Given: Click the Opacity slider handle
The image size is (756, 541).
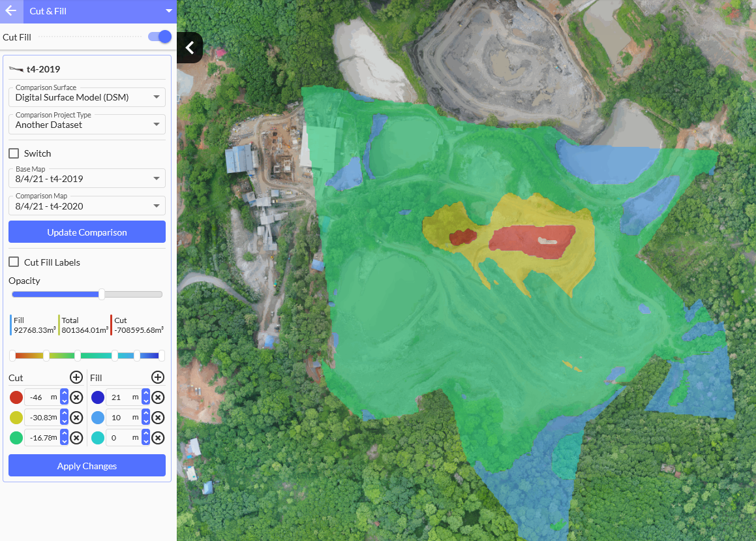Looking at the screenshot, I should coord(102,294).
